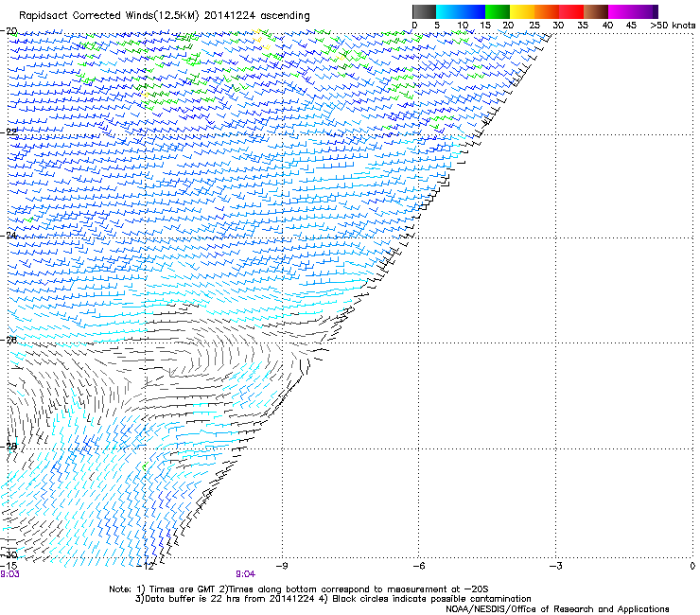This screenshot has width=700, height=615.
Task: Click the '-6' longitude axis label
Action: pyautogui.click(x=419, y=566)
